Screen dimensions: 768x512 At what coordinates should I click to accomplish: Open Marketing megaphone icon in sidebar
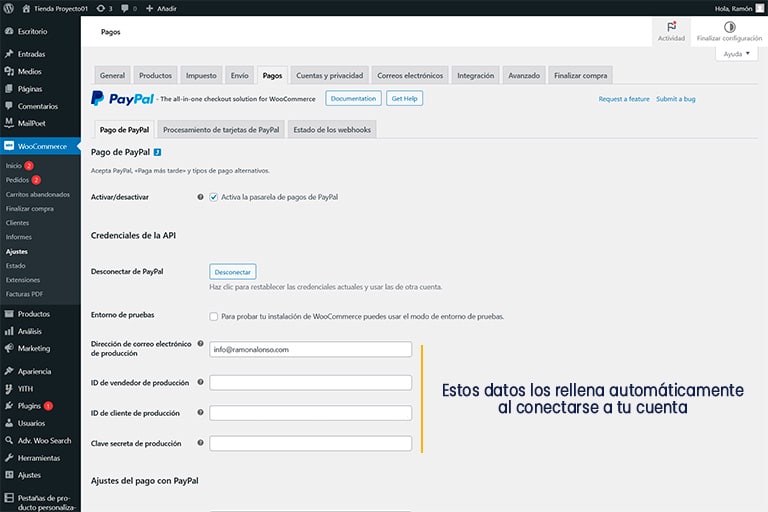9,348
